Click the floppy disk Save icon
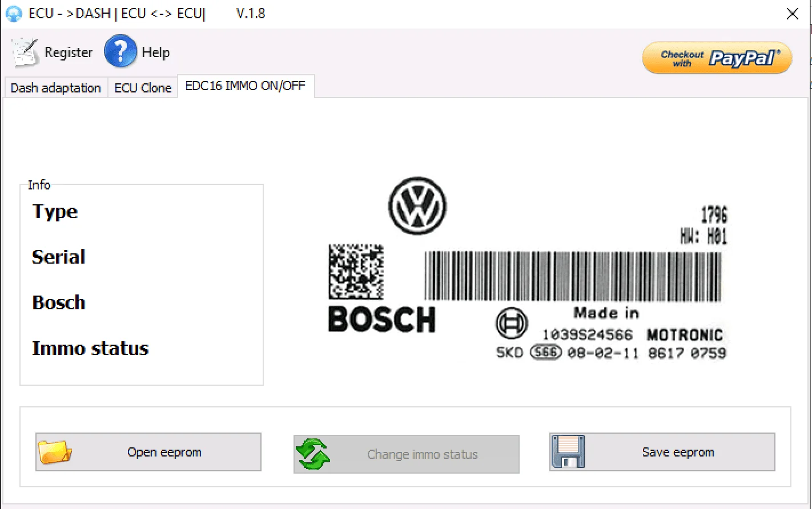Screen dimensions: 812x509 coord(568,452)
